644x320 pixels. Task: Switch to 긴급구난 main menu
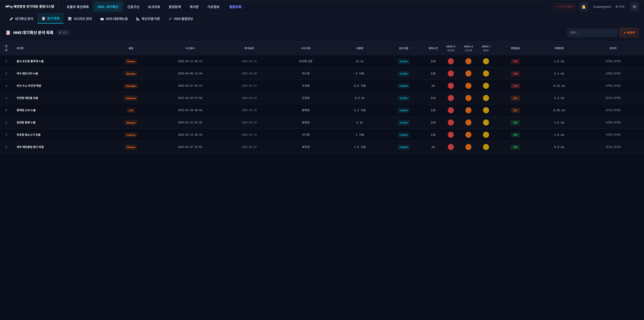coord(133,7)
